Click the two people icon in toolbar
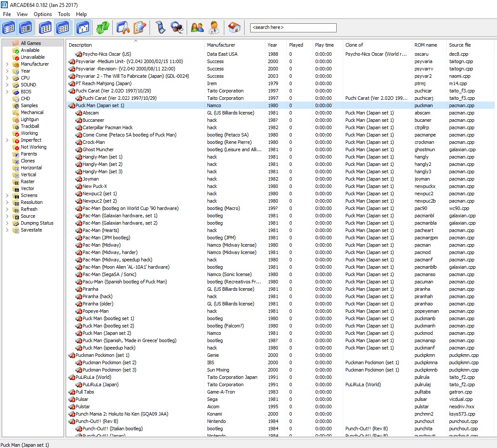The height and width of the screenshot is (448, 497). [197, 28]
